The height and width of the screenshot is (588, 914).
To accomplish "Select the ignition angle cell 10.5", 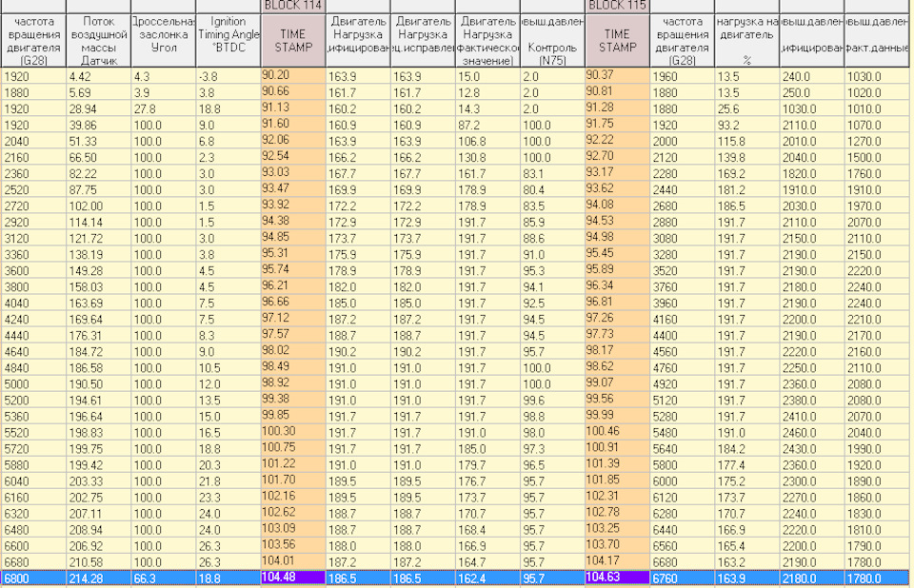I will point(228,368).
